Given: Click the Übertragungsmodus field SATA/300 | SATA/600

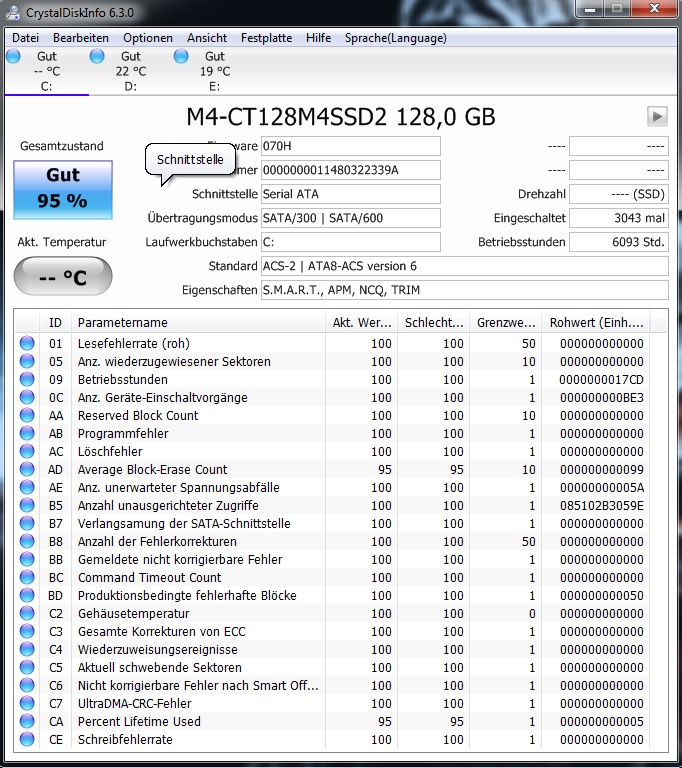Looking at the screenshot, I should tap(351, 218).
